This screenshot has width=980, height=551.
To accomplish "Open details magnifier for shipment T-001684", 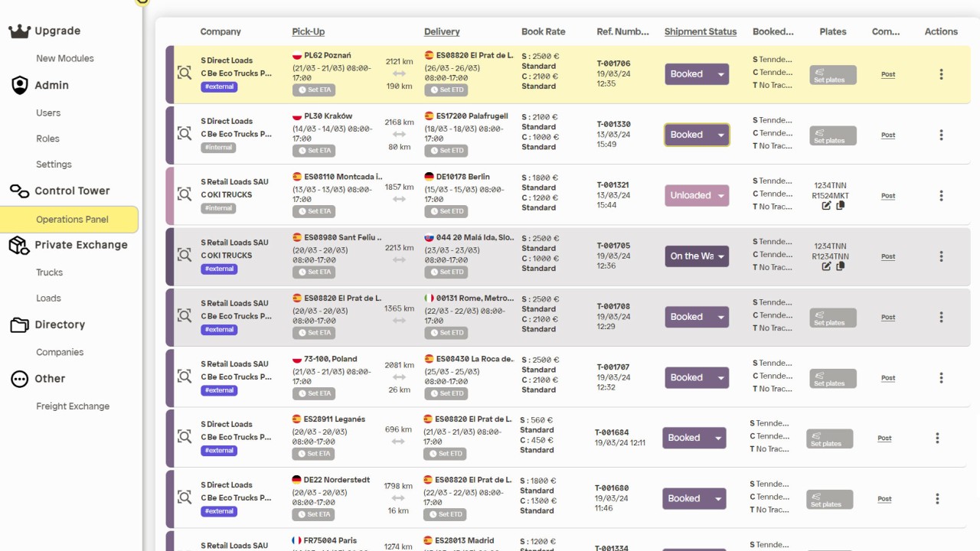I will click(x=184, y=437).
